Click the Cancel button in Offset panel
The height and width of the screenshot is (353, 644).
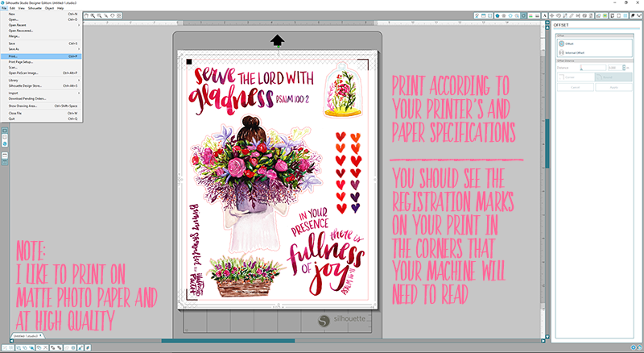pos(576,87)
